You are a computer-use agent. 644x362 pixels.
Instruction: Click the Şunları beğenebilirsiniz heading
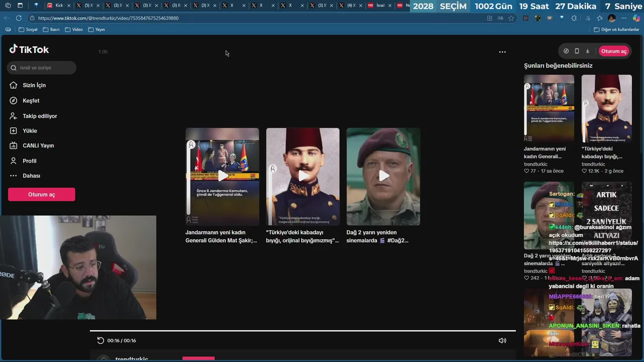[x=558, y=65]
